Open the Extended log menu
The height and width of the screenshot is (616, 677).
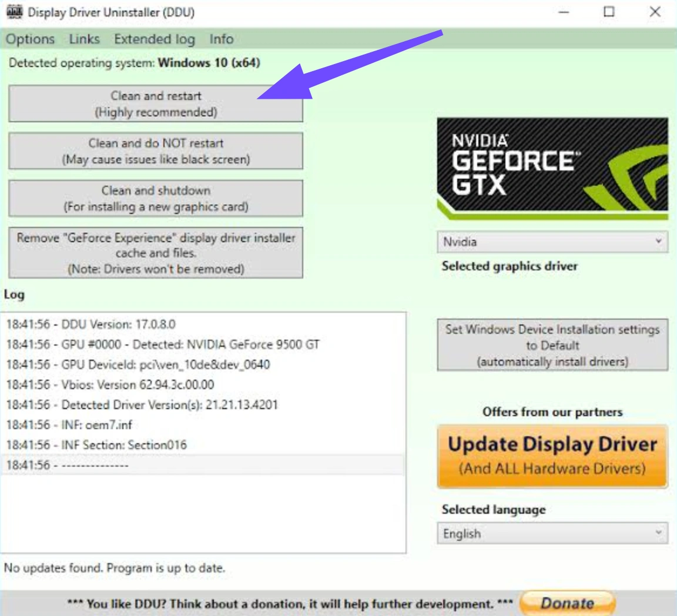pos(155,39)
